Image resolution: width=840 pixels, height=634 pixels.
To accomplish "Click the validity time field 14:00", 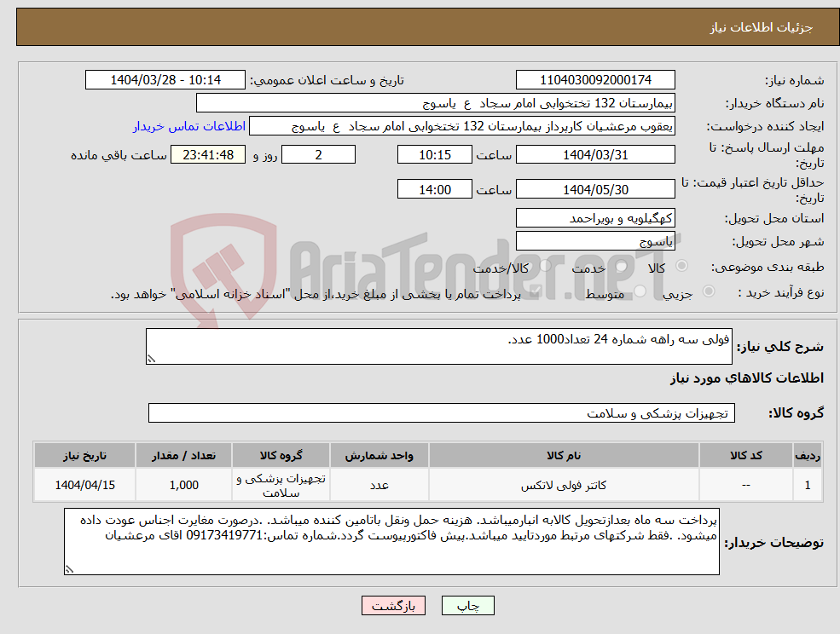I will point(435,188).
